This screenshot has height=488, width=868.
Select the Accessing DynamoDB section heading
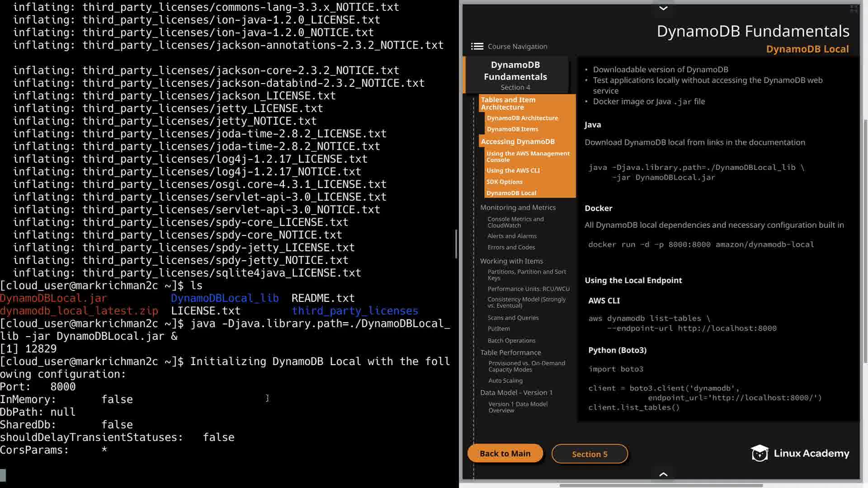518,141
